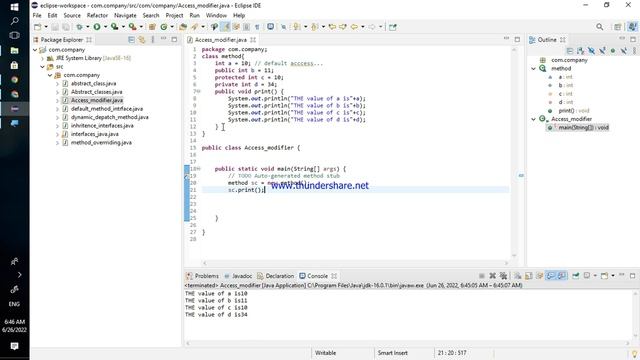The height and width of the screenshot is (360, 640).
Task: Click the green Run button in toolbar
Action: point(97,27)
